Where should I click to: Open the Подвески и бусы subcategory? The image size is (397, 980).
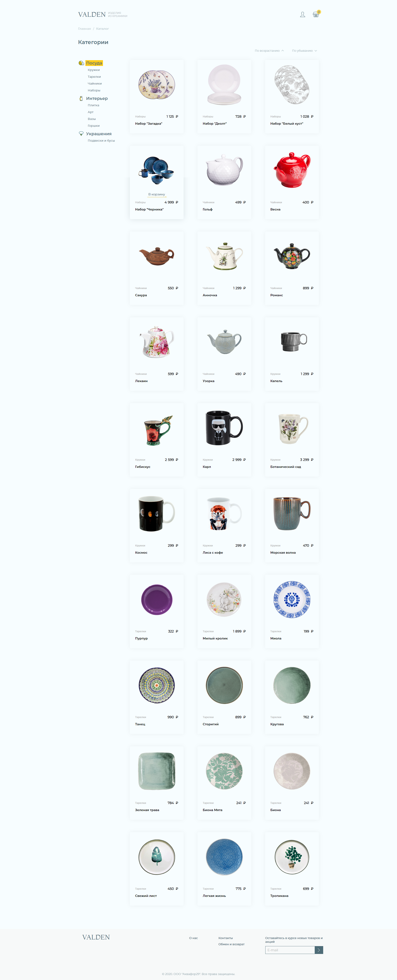101,141
